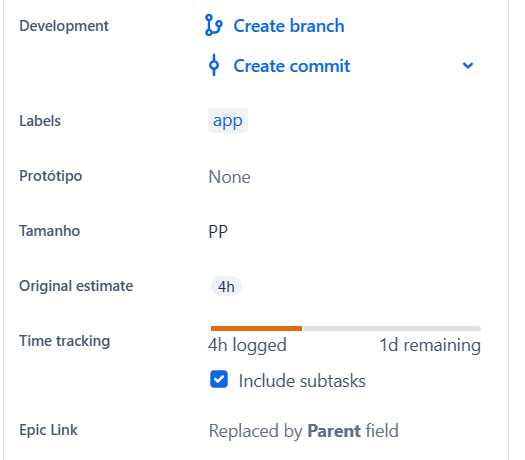Select the app label tag

point(228,121)
